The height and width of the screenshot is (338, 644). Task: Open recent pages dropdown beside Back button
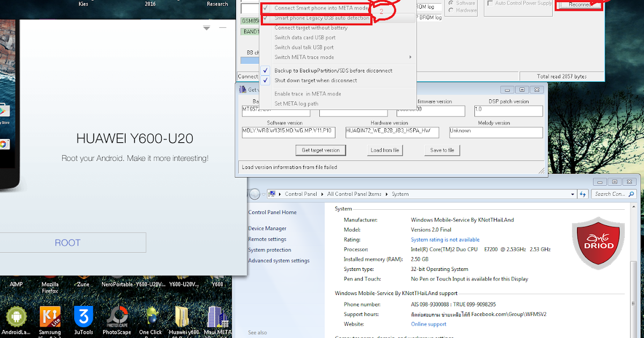click(x=264, y=194)
